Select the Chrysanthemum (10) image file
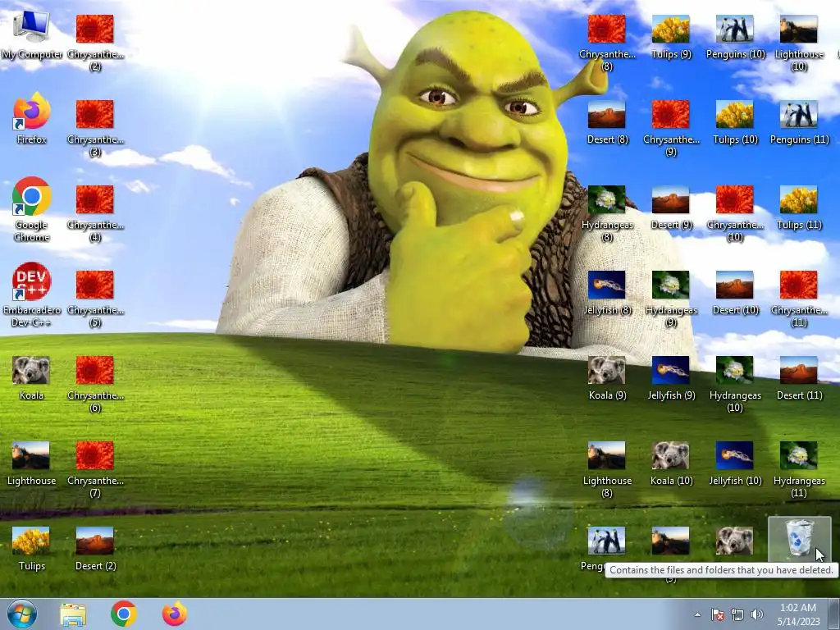Viewport: 840px width, 630px height. [735, 213]
